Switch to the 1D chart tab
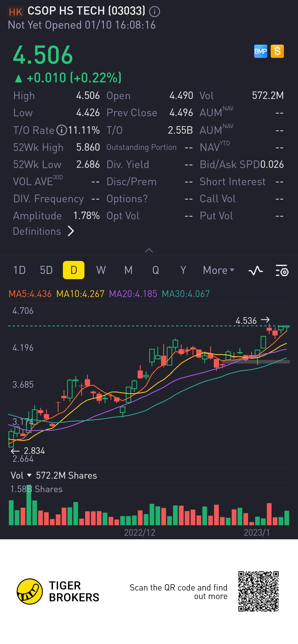Viewport: 298px width, 644px height. (x=20, y=270)
